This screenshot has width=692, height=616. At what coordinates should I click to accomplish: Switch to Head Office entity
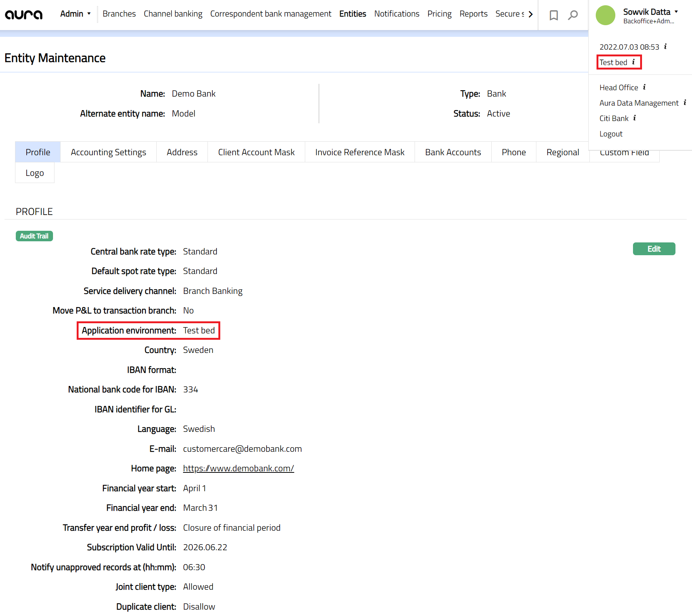pos(619,88)
